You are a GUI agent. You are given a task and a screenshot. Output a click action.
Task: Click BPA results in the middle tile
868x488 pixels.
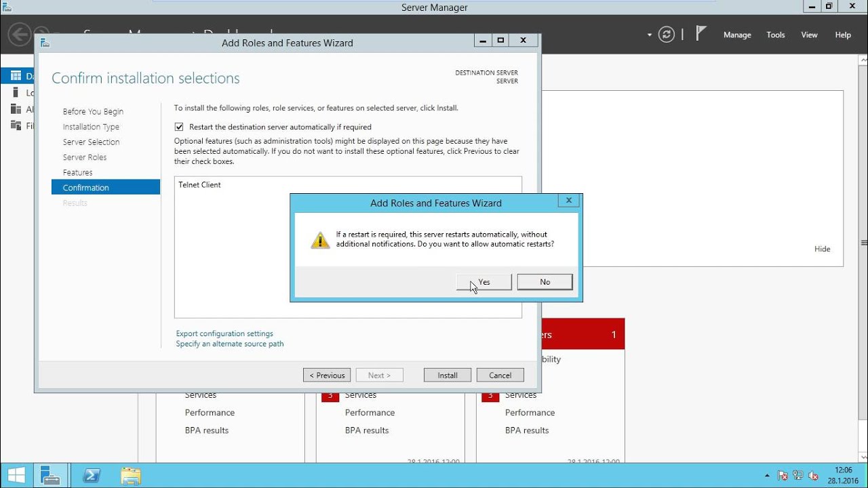[367, 430]
